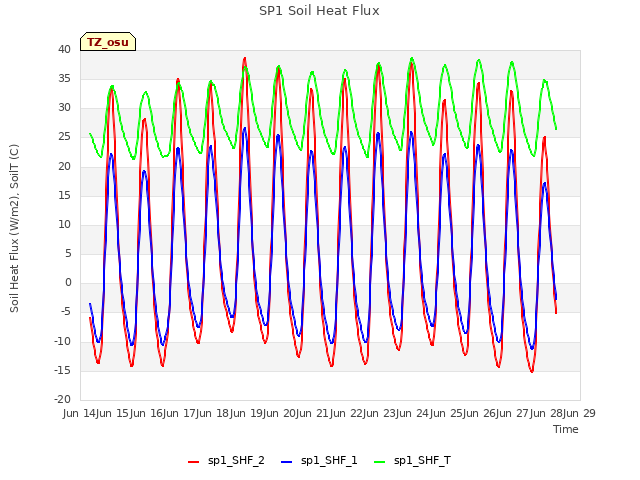Click the Time x-axis label

[566, 429]
